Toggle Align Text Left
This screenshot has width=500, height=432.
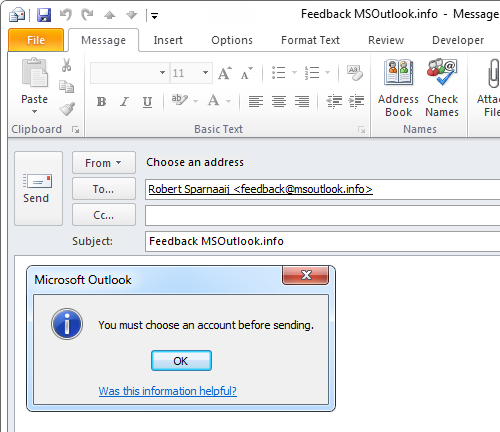coord(256,101)
